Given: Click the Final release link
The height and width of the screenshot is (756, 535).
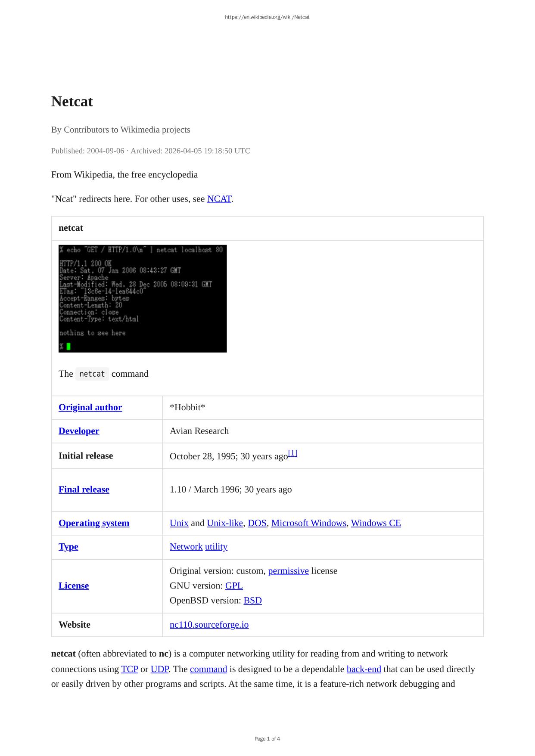Looking at the screenshot, I should pyautogui.click(x=84, y=490).
